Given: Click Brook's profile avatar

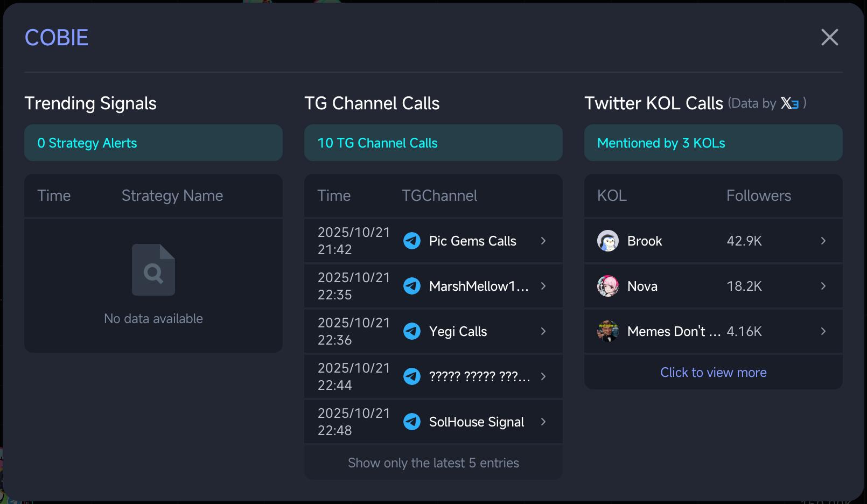Looking at the screenshot, I should [608, 241].
